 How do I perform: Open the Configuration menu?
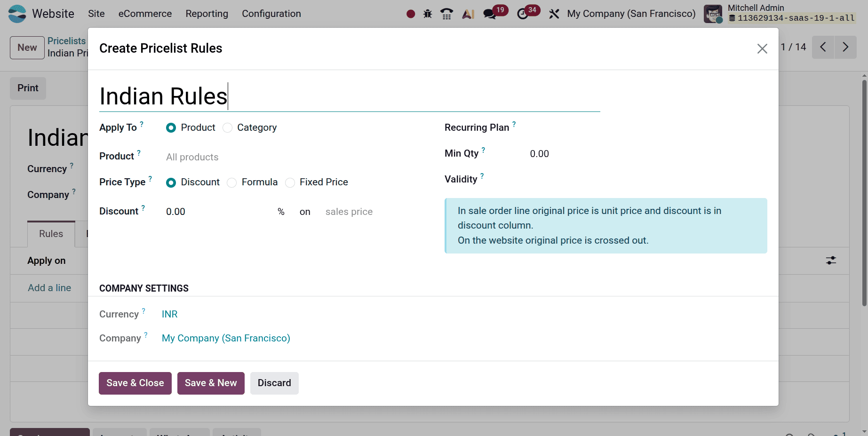[x=271, y=14]
